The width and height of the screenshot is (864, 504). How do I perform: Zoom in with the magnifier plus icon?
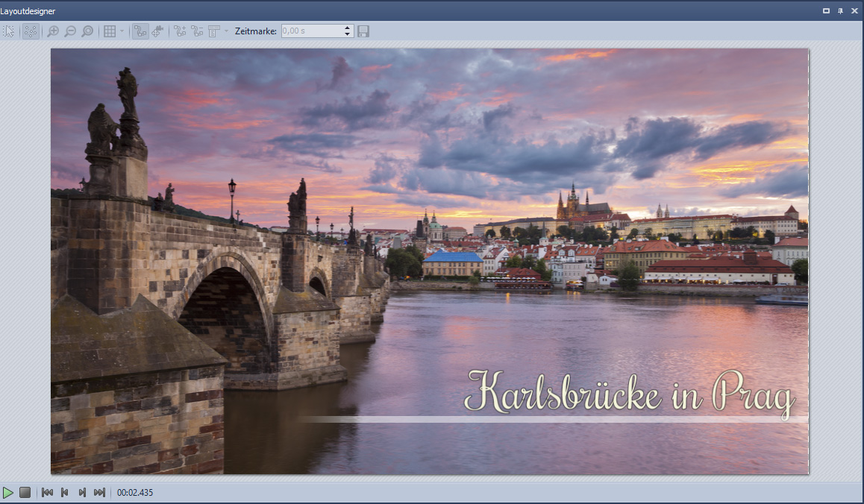tap(52, 31)
